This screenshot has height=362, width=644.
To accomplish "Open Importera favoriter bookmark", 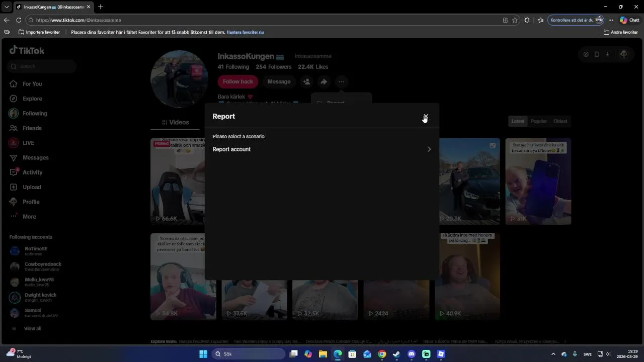I will coord(39,32).
